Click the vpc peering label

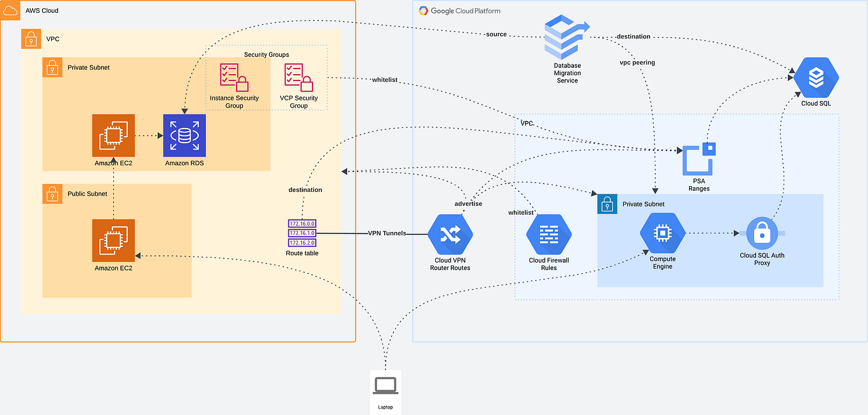tap(637, 63)
